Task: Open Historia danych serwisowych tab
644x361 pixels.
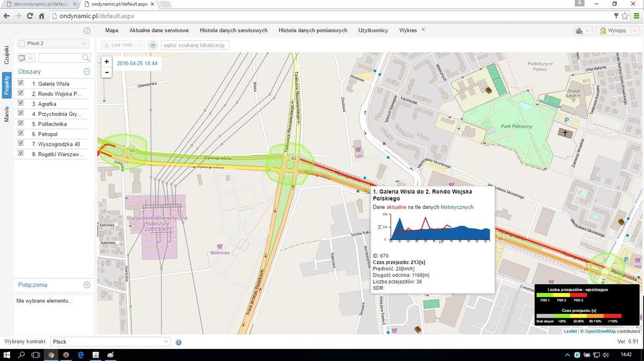Action: (233, 30)
